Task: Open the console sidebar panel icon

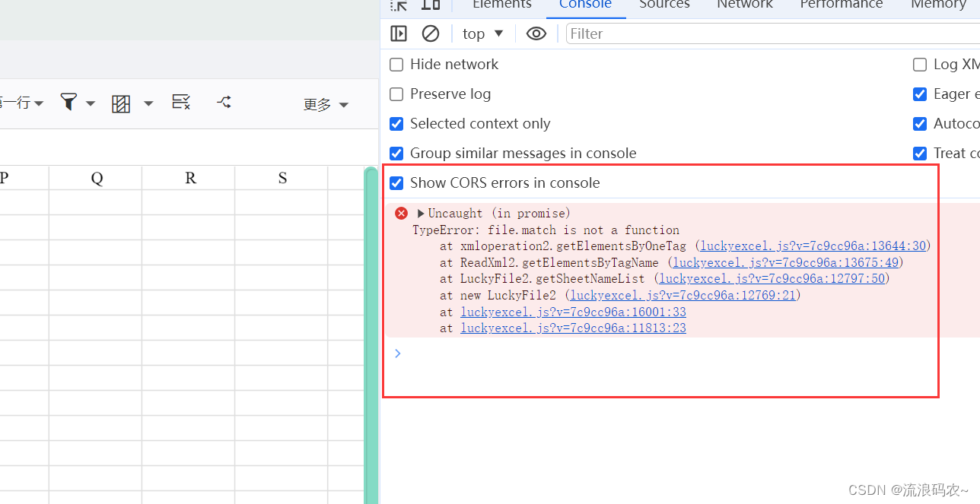Action: (x=398, y=33)
